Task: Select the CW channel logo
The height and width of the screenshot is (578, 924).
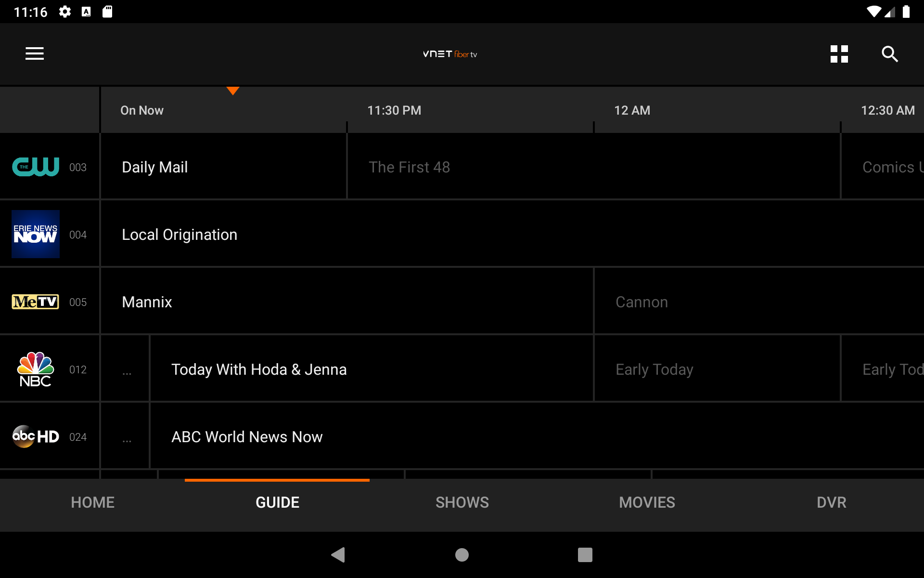Action: (x=35, y=167)
